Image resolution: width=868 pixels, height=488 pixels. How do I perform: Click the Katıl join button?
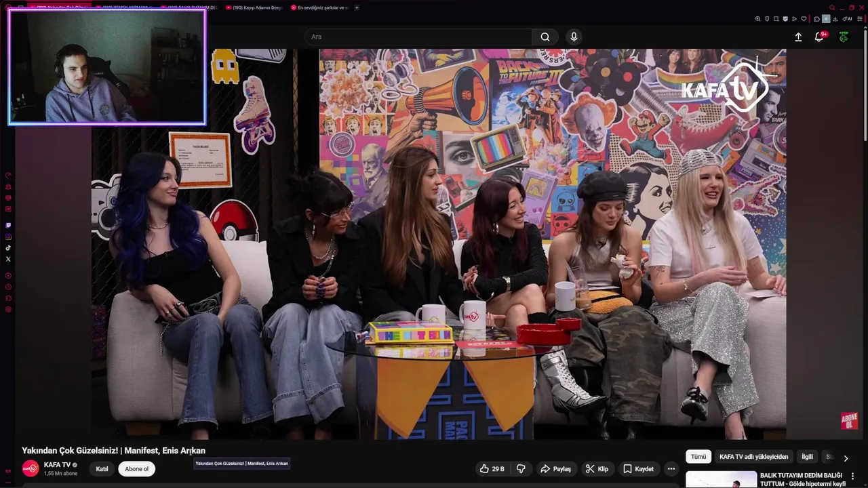102,468
